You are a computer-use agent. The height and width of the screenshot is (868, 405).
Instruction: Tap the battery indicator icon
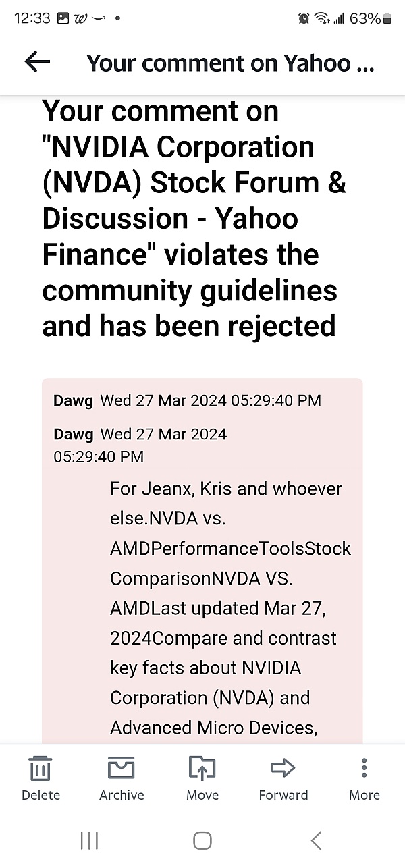pos(387,19)
